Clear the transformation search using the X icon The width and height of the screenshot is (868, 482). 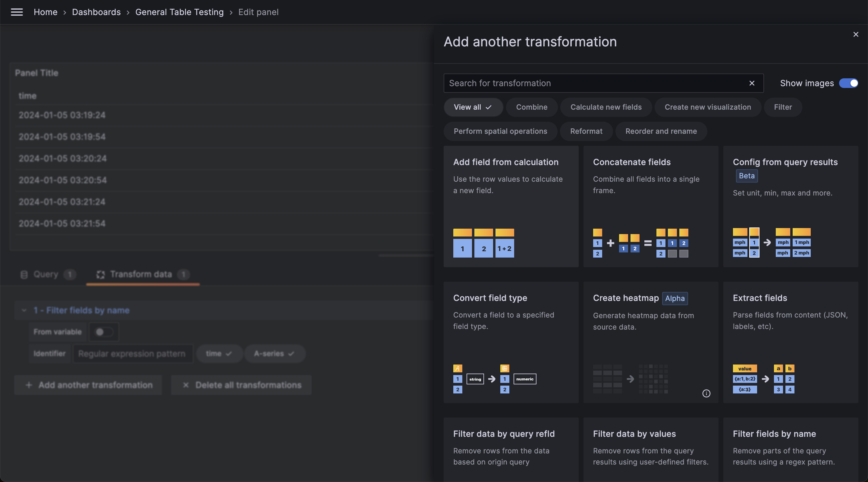click(x=752, y=83)
